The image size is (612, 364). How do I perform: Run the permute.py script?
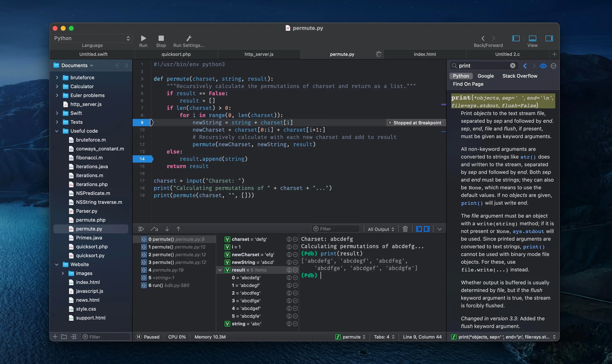click(x=143, y=38)
